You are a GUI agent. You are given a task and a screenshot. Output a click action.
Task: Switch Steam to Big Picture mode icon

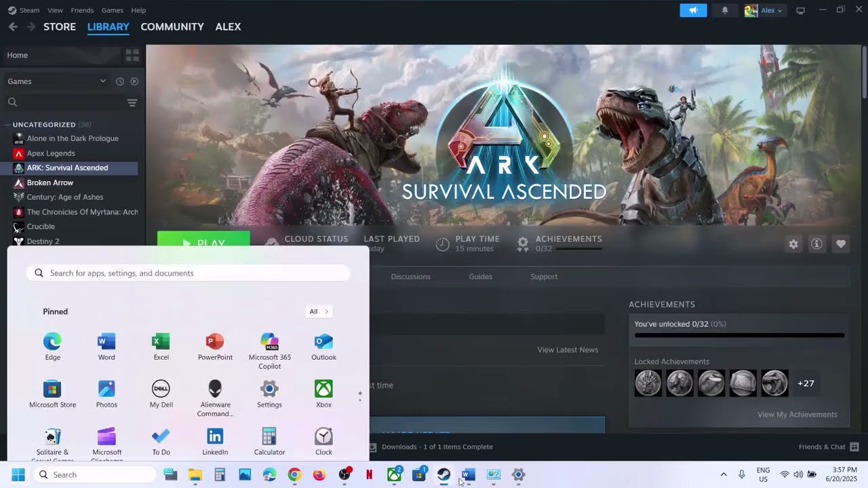(800, 10)
